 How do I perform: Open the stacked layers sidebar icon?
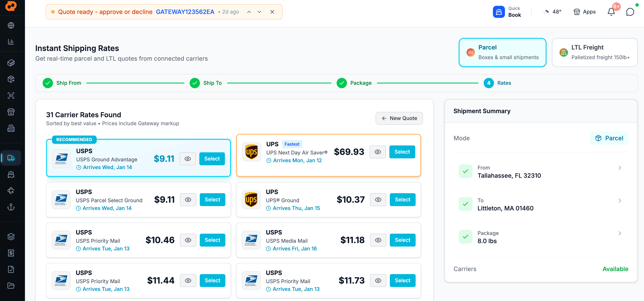11,236
